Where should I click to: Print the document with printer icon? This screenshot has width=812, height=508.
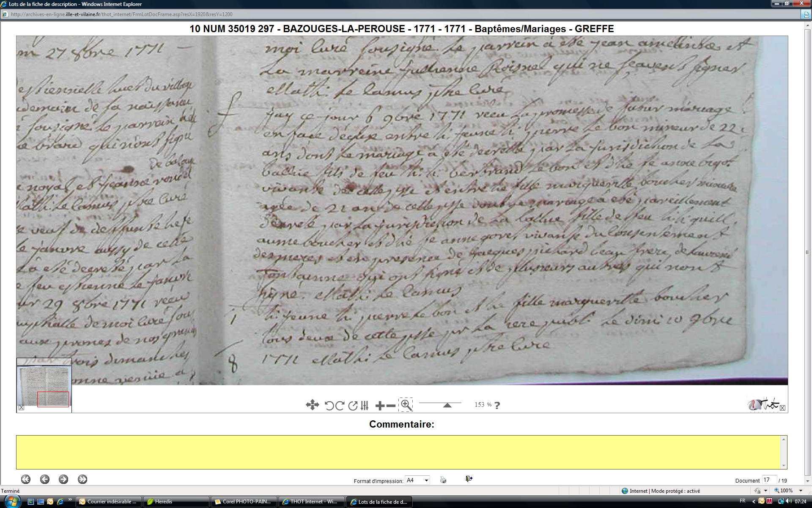coord(443,480)
